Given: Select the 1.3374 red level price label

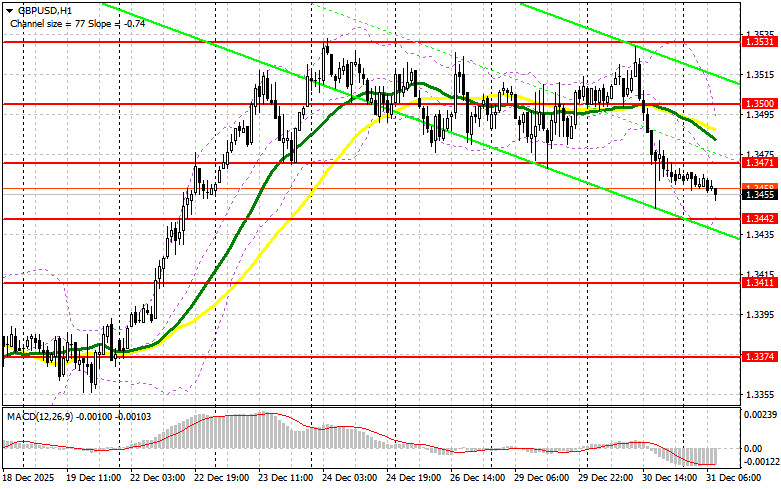Looking at the screenshot, I should [756, 356].
